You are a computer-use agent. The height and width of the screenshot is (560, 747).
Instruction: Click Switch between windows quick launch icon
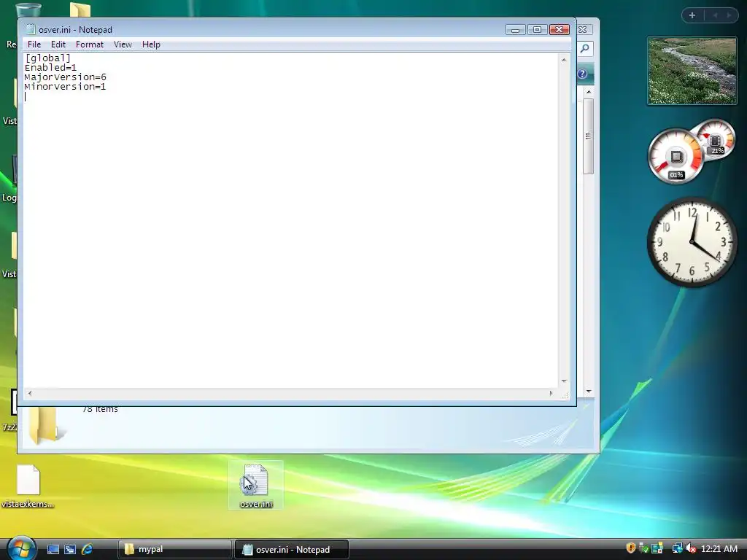(x=70, y=550)
